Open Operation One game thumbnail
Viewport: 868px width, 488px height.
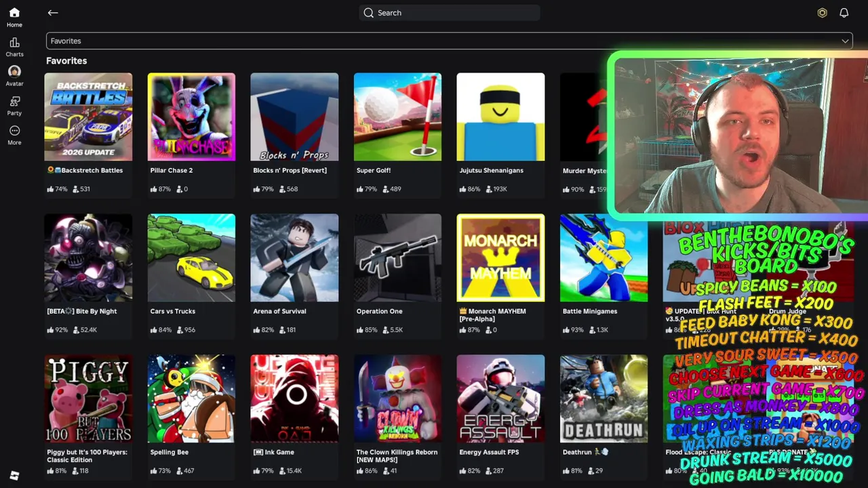pyautogui.click(x=397, y=258)
